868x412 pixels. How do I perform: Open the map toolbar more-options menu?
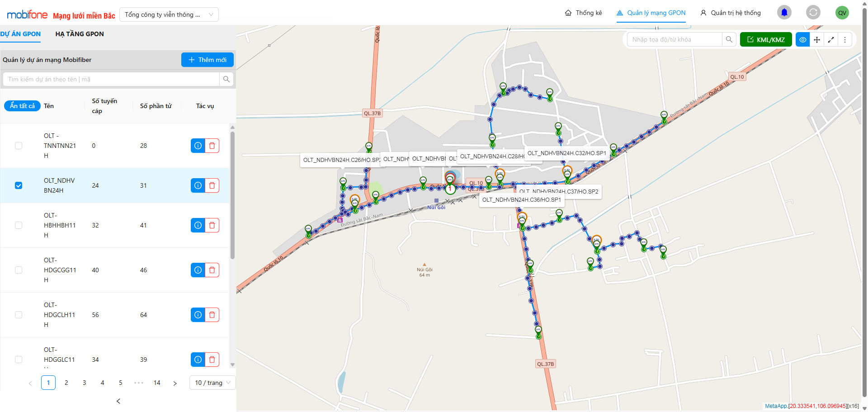point(844,40)
